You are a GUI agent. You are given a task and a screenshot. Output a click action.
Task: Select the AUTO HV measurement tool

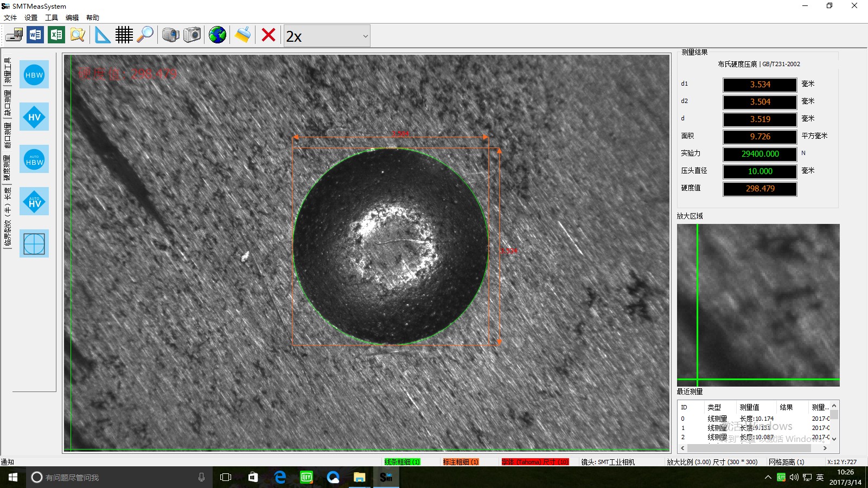tap(34, 201)
